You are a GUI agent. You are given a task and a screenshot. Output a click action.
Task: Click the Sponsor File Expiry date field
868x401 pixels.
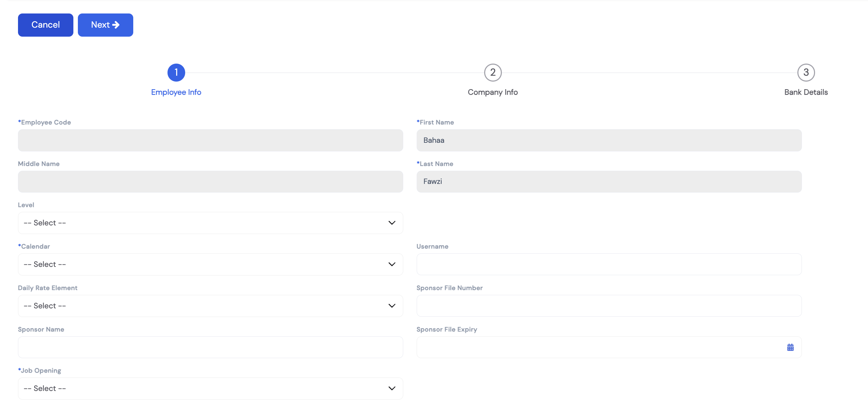[x=609, y=347]
